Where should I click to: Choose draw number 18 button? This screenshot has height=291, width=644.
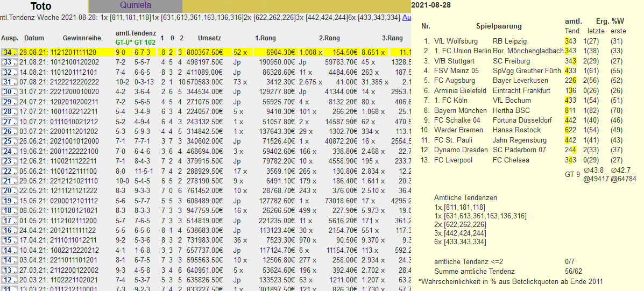[10, 210]
